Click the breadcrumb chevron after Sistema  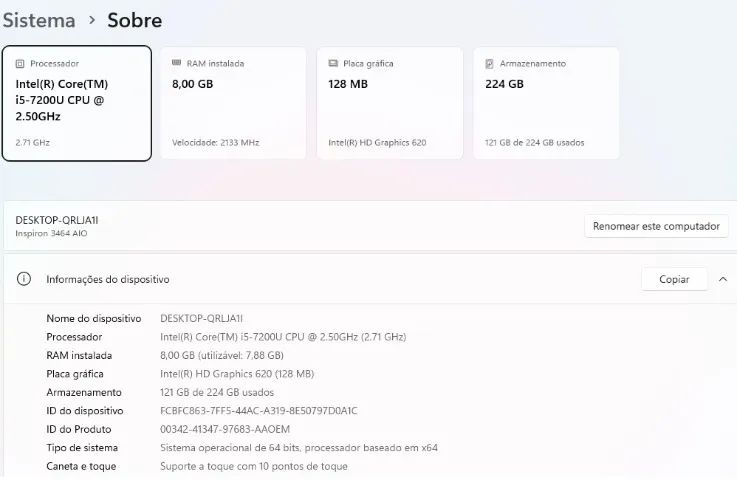pyautogui.click(x=92, y=20)
